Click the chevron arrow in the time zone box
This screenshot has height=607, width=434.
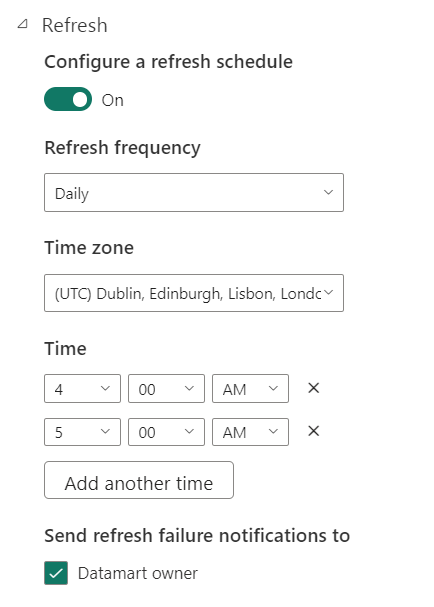pyautogui.click(x=328, y=293)
